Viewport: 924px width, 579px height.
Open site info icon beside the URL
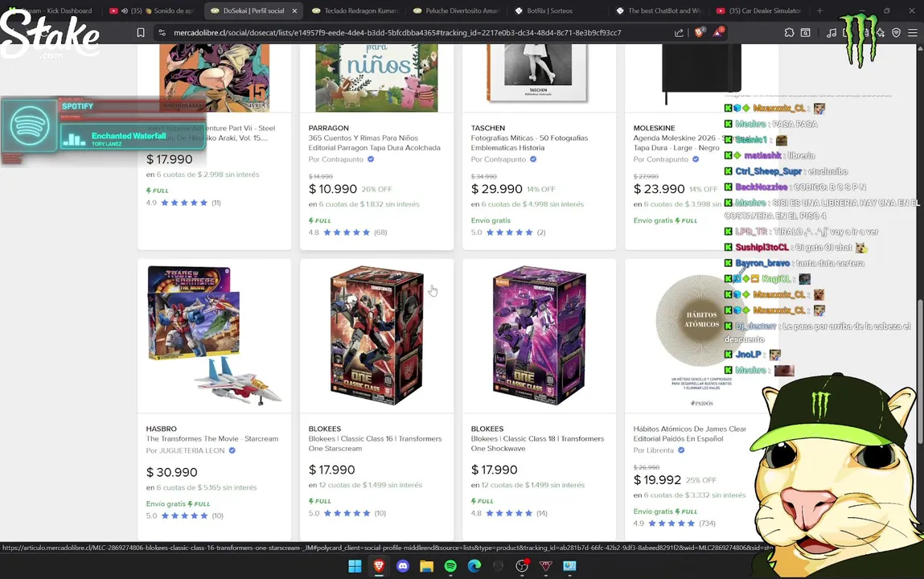(162, 33)
